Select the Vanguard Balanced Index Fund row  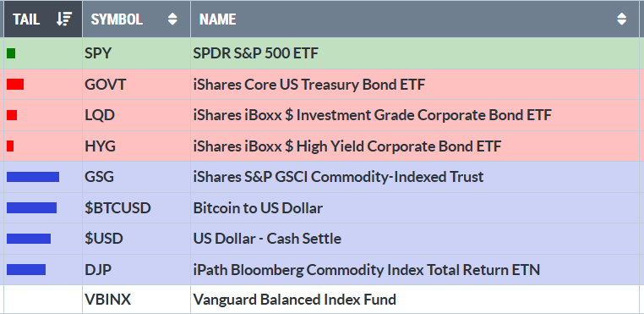point(322,299)
